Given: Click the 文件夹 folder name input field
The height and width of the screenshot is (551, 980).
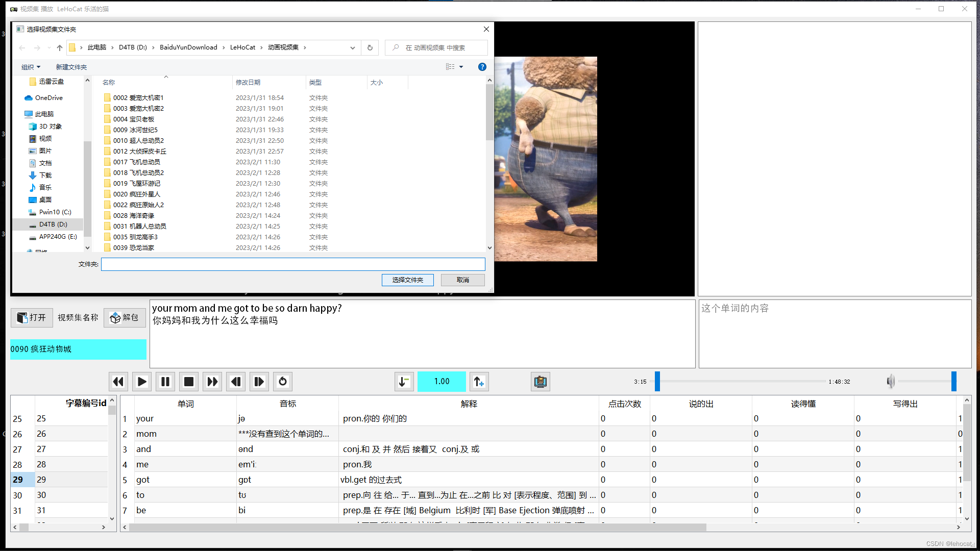Looking at the screenshot, I should (x=293, y=264).
